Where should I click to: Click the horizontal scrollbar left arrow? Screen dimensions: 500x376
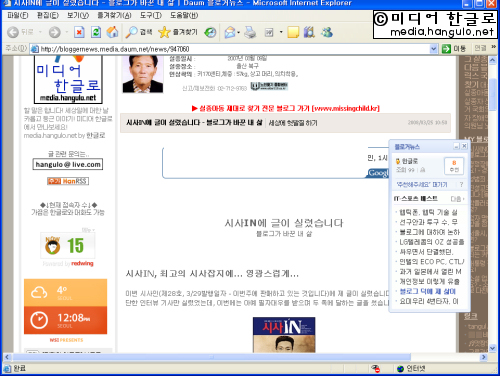[x=7, y=357]
